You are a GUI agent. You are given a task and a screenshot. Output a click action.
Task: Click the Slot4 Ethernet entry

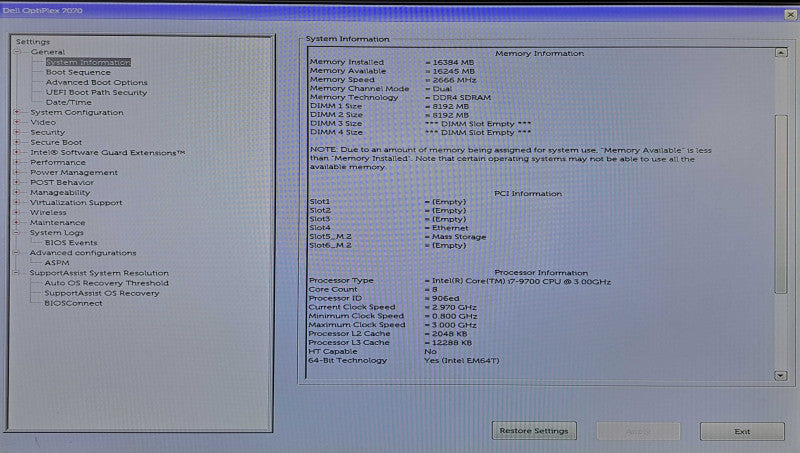446,228
